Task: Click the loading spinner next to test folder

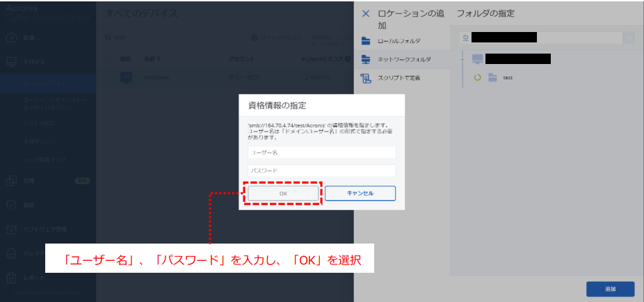Action: click(477, 78)
